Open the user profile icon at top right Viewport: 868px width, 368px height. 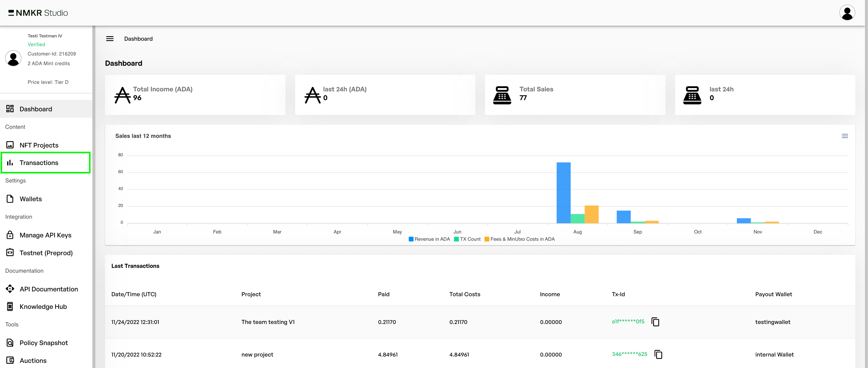click(x=847, y=13)
